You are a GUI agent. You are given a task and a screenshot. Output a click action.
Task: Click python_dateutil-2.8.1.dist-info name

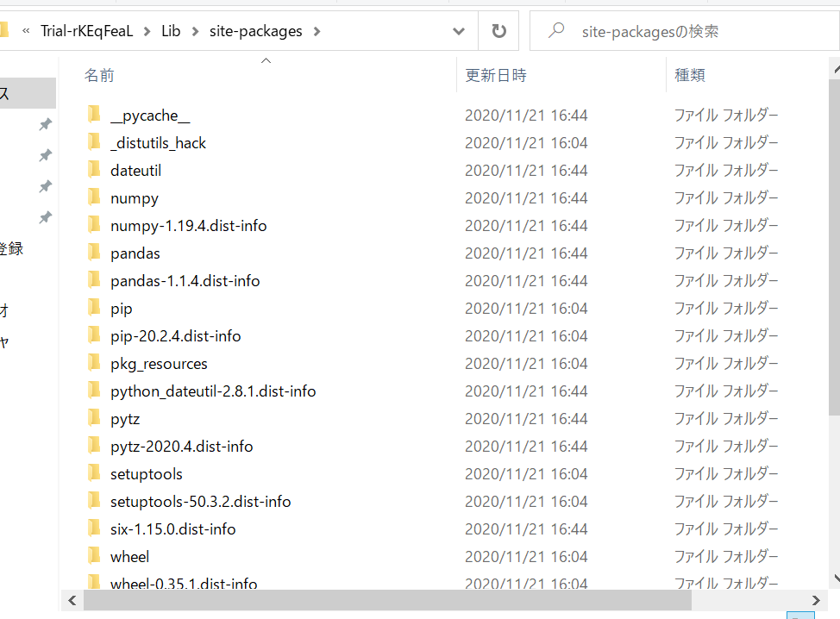(213, 391)
